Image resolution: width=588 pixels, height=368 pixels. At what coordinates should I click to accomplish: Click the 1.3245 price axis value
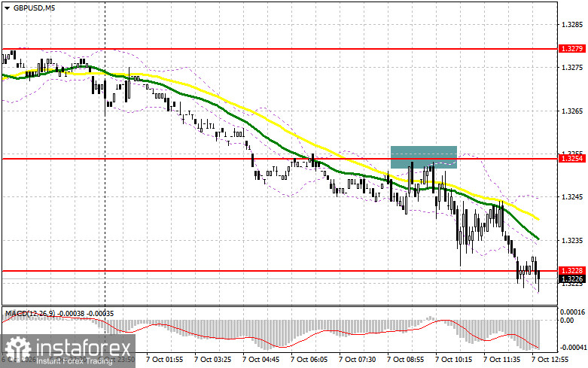pyautogui.click(x=572, y=196)
